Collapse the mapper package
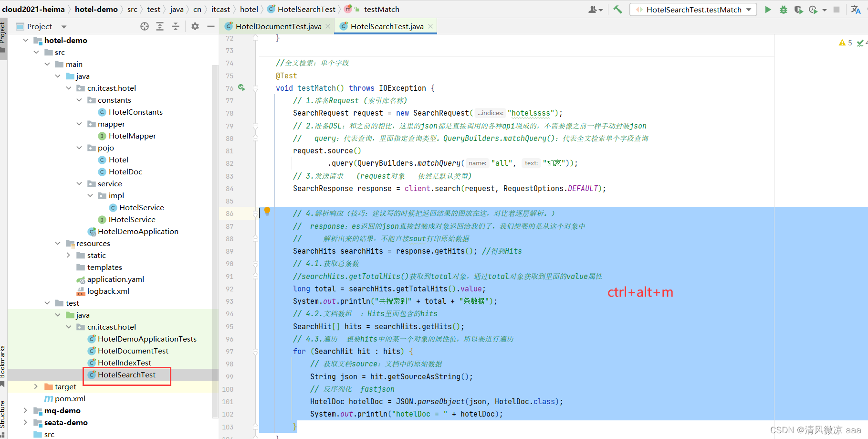 click(x=79, y=124)
